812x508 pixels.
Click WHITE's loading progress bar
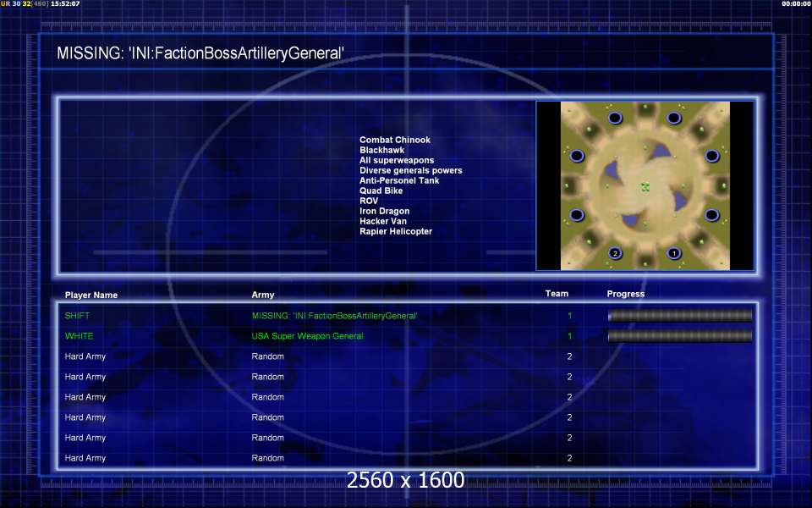(680, 336)
